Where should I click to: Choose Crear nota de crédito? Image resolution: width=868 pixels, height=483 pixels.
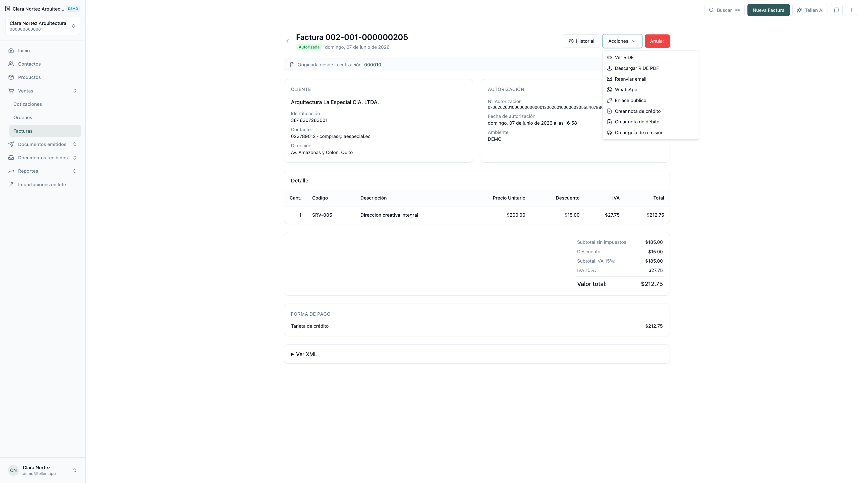(x=650, y=111)
